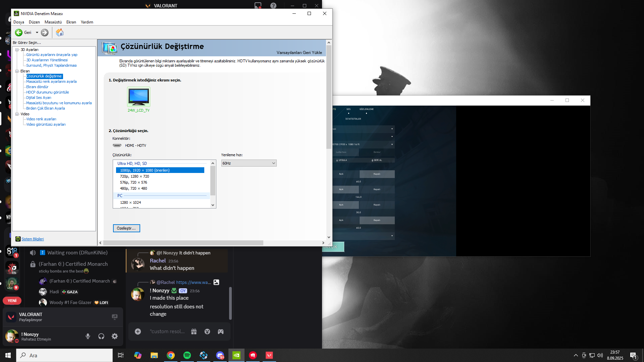Collapse the Video tree node
The image size is (644, 362).
point(17,114)
